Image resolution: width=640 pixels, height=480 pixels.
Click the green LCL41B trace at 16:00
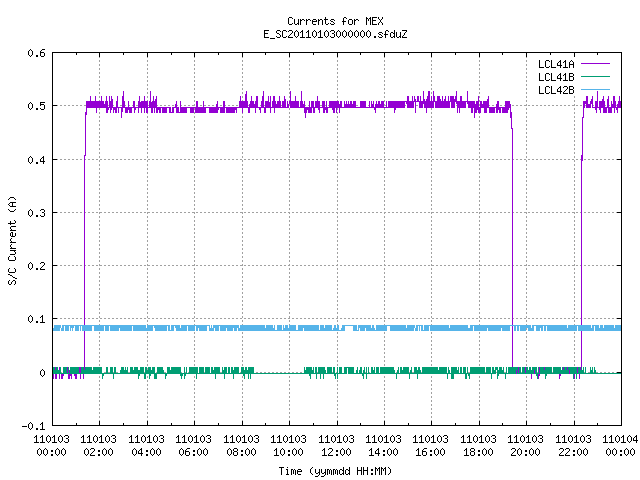(432, 370)
